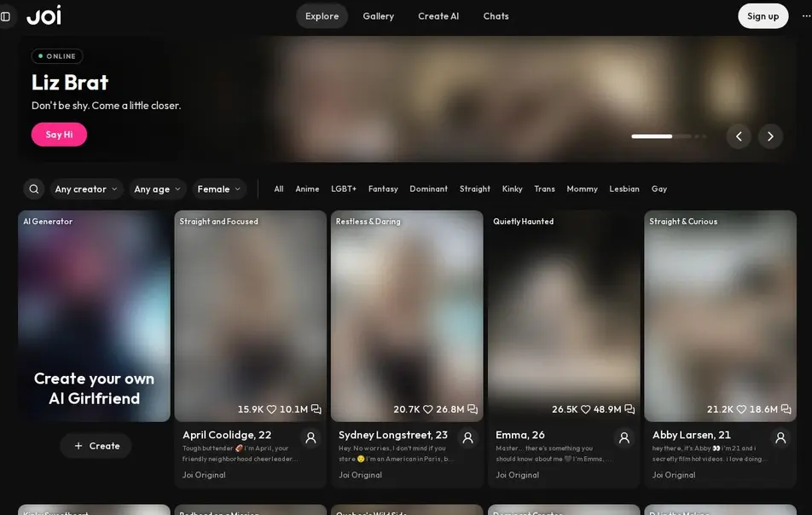Switch to the Gallery tab
Viewport: 812px width, 515px height.
pyautogui.click(x=379, y=16)
